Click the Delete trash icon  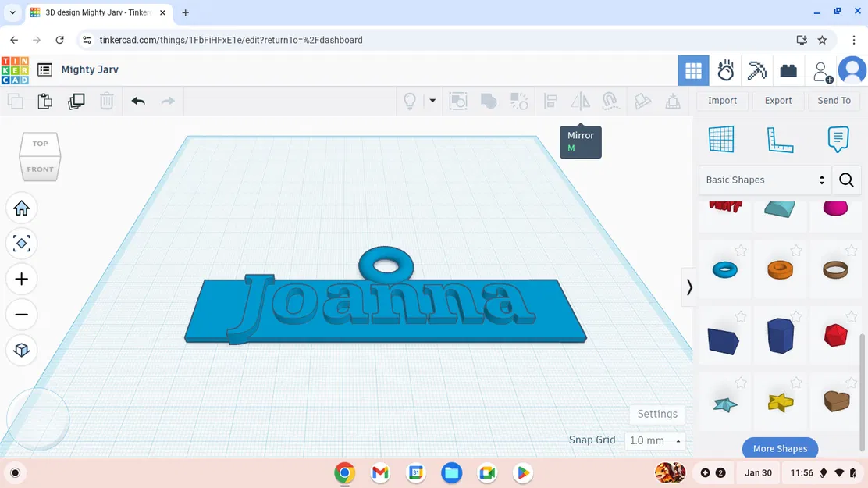[107, 101]
